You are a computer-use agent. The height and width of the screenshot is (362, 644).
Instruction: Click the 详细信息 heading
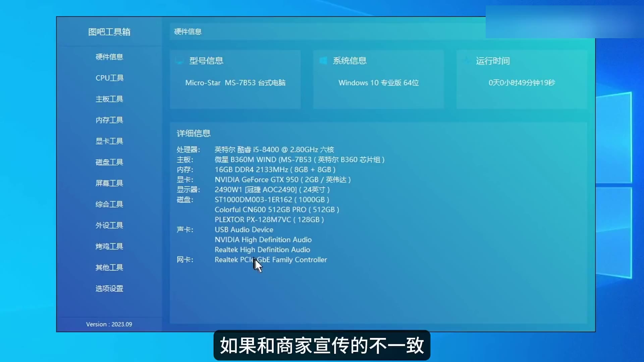point(193,133)
